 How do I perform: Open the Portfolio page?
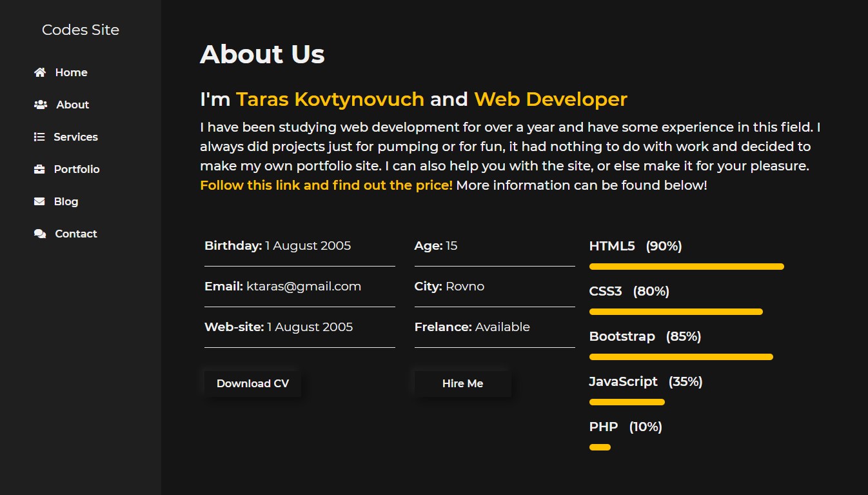point(77,169)
